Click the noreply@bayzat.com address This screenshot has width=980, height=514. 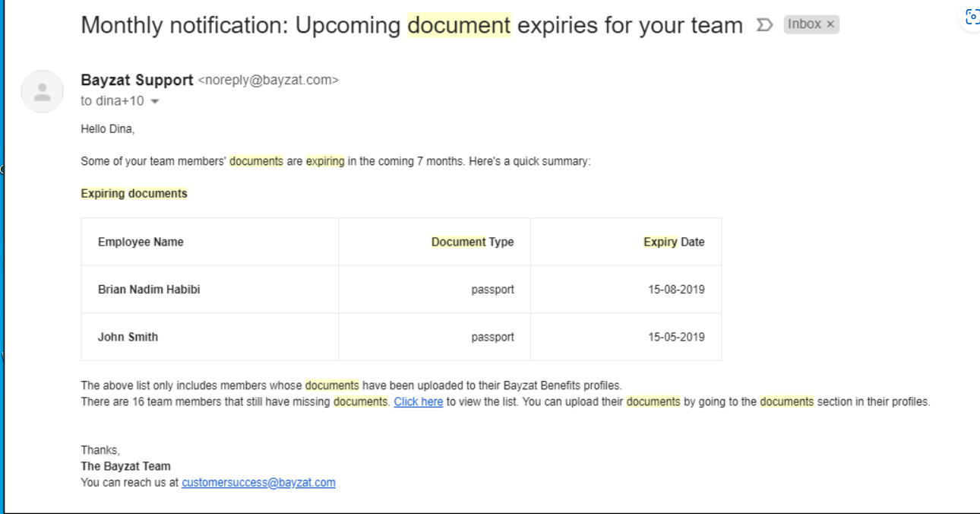[268, 80]
